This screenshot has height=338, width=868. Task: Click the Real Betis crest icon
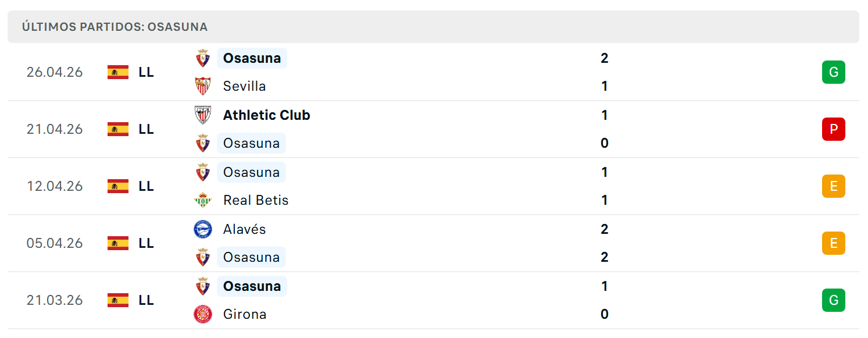click(x=202, y=200)
